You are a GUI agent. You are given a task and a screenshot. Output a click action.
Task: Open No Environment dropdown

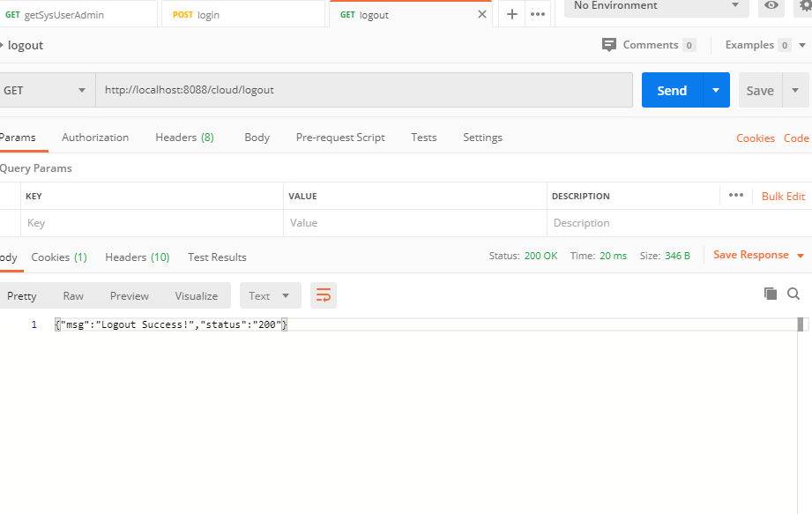point(656,6)
